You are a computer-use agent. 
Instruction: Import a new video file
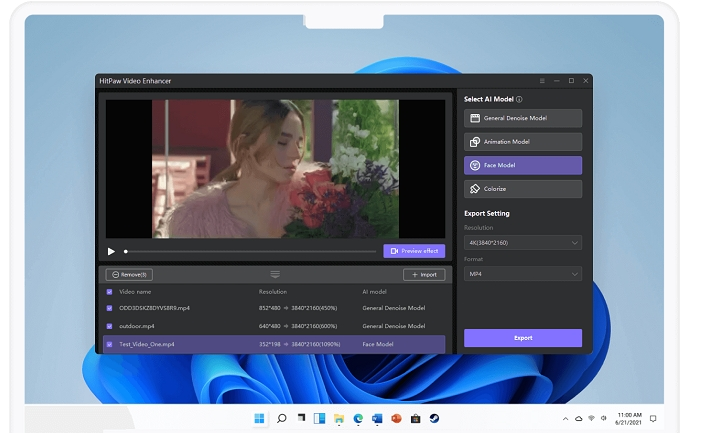point(424,274)
